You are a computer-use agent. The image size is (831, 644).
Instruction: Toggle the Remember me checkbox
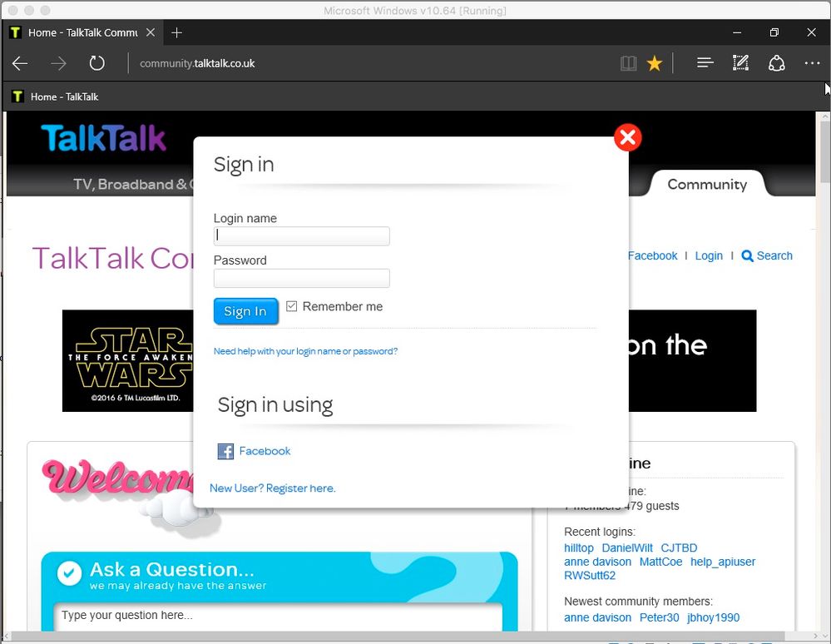(x=291, y=306)
